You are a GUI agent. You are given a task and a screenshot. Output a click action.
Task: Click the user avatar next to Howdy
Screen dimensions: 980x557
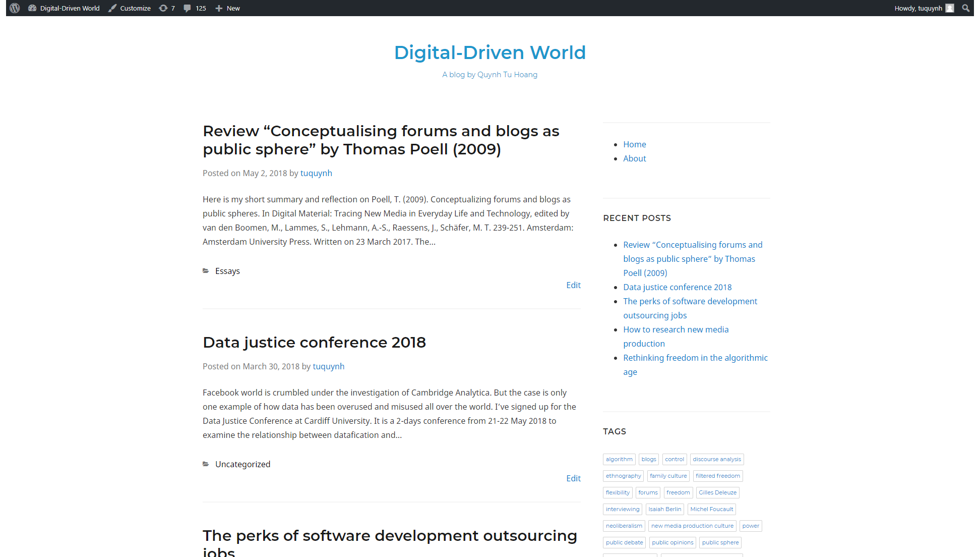coord(950,8)
